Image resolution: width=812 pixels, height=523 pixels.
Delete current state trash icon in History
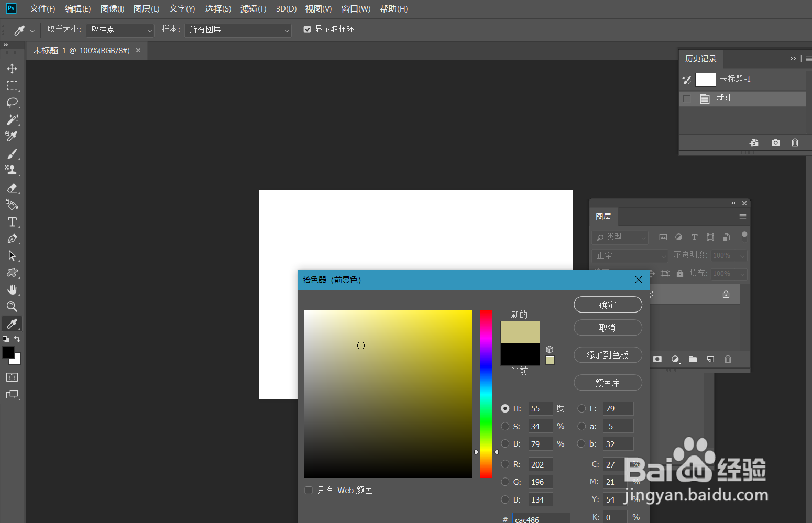(795, 142)
